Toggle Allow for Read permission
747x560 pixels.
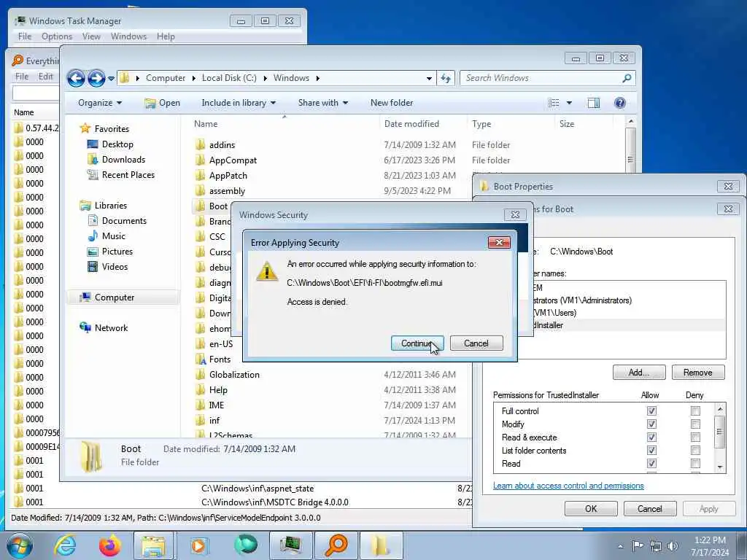(x=651, y=463)
